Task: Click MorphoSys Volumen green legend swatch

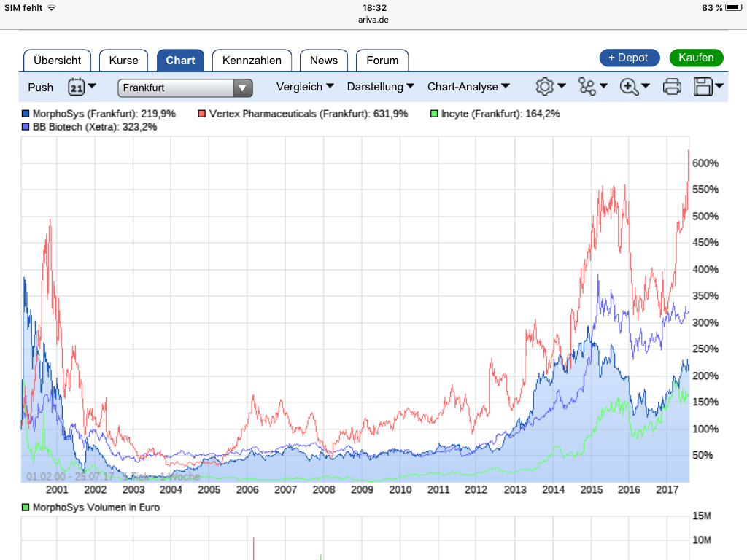Action: (x=26, y=507)
